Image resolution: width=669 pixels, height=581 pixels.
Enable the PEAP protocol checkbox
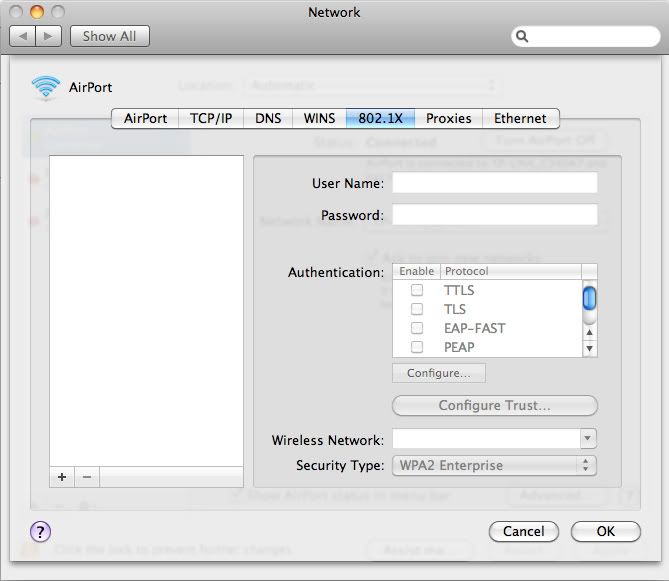(x=417, y=347)
